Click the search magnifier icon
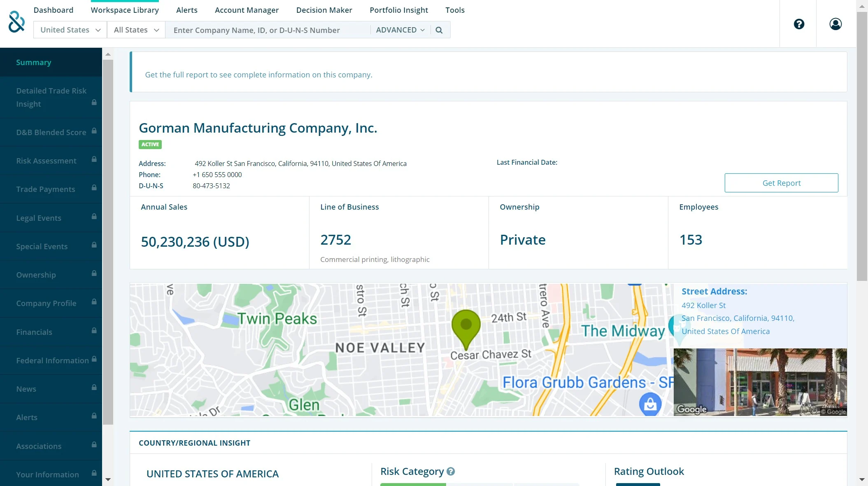The height and width of the screenshot is (486, 868). point(439,30)
